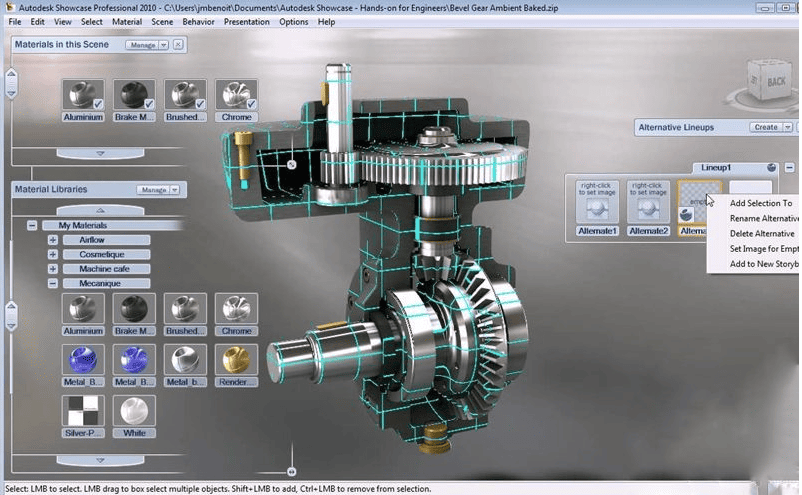Toggle checkmark on scene Chrome swatch
The width and height of the screenshot is (802, 495).
pos(251,104)
